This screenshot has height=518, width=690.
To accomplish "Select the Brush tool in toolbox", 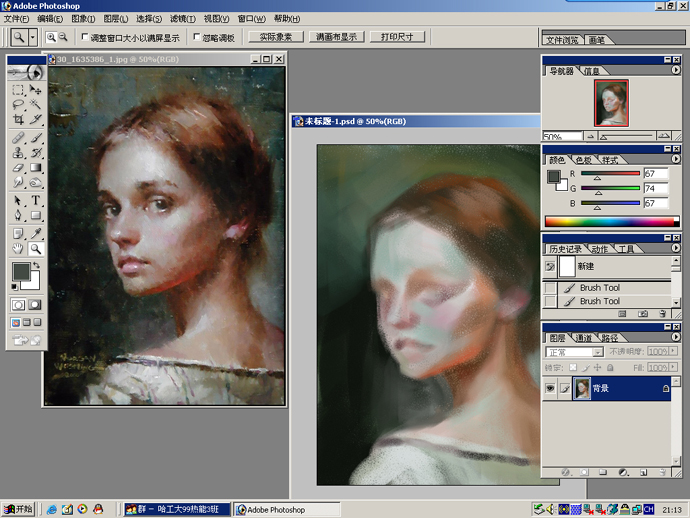I will coord(35,138).
